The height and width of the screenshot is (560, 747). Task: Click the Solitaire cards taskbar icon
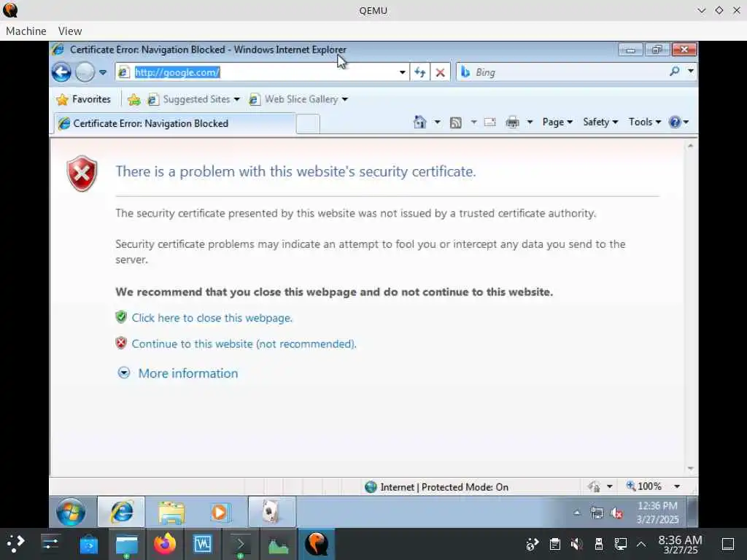coord(271,512)
